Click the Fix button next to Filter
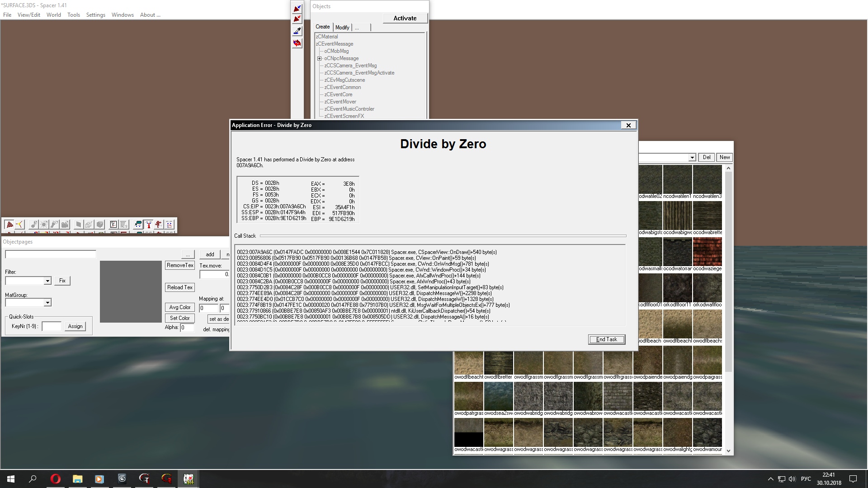868x488 pixels. pos(62,281)
